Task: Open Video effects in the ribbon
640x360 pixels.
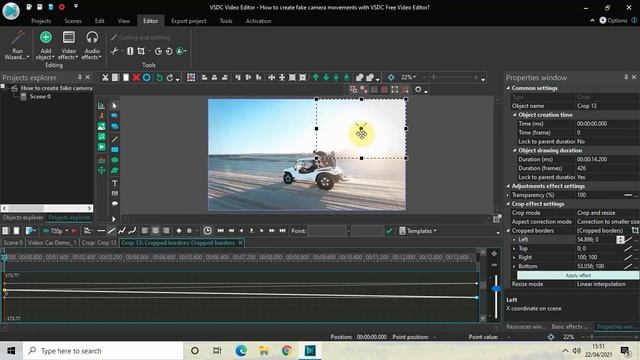Action: tap(69, 45)
